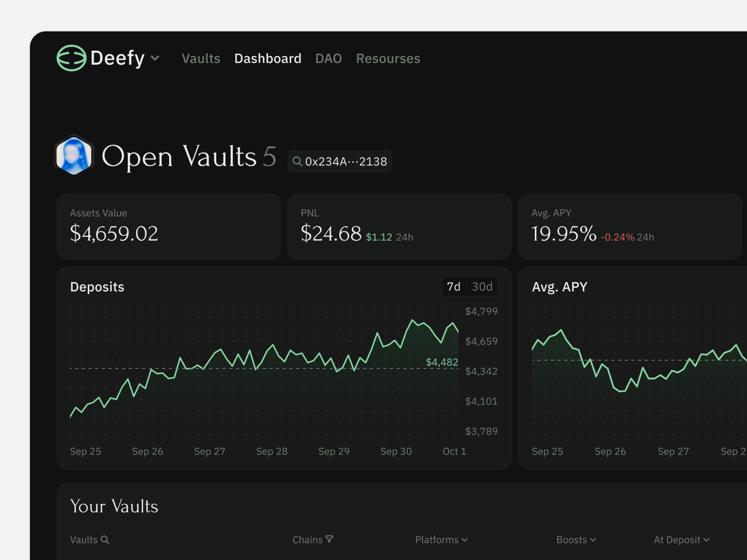Image resolution: width=747 pixels, height=560 pixels.
Task: Open the Platforms dropdown
Action: point(441,540)
